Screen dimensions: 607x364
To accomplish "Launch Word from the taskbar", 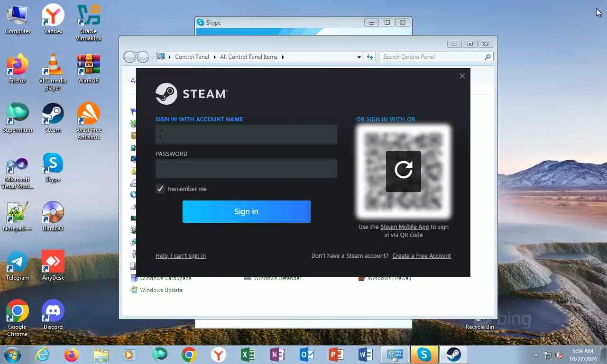I will click(366, 355).
